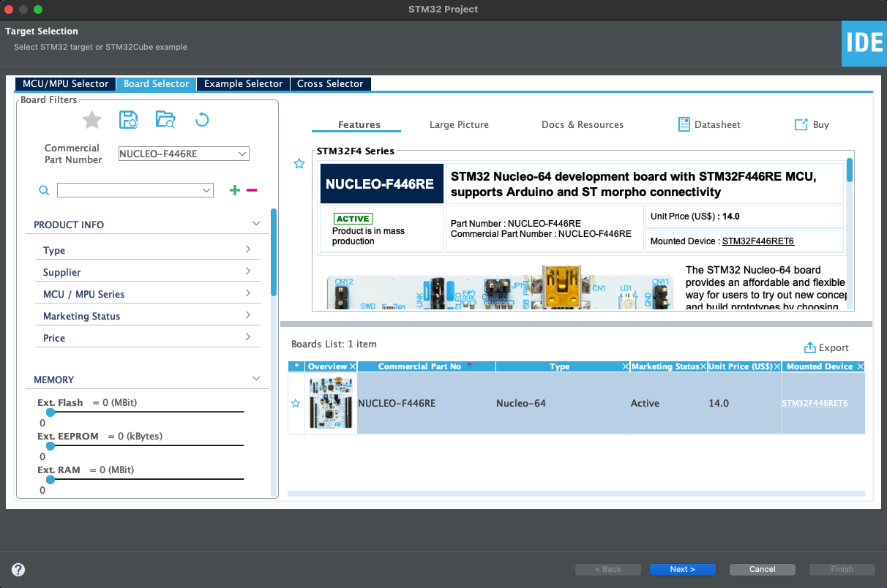Viewport: 887px width, 588px height.
Task: Open Commercial Part Number dropdown
Action: [x=242, y=154]
